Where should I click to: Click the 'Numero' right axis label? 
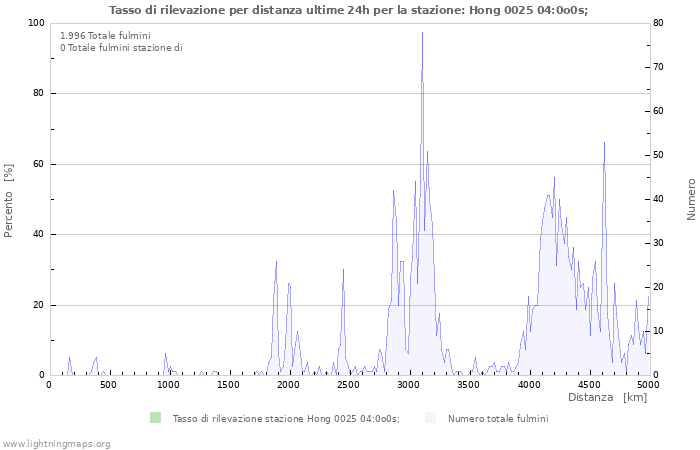(x=691, y=200)
